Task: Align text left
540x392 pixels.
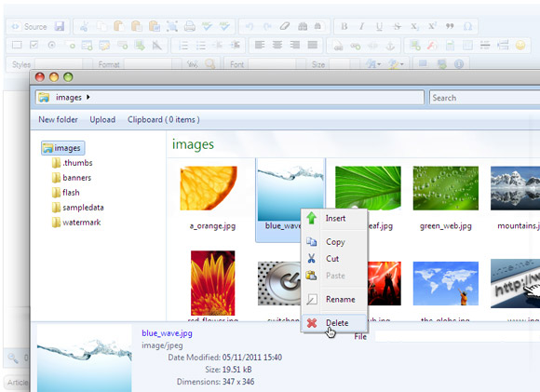Action: [260, 45]
